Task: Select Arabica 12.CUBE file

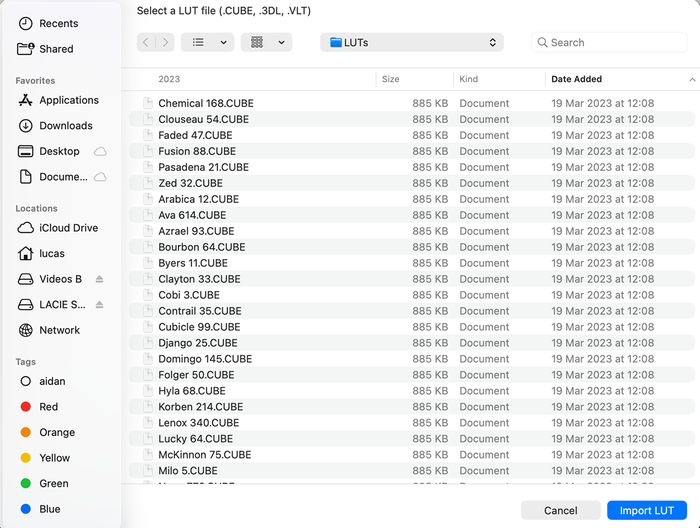Action: (412, 199)
